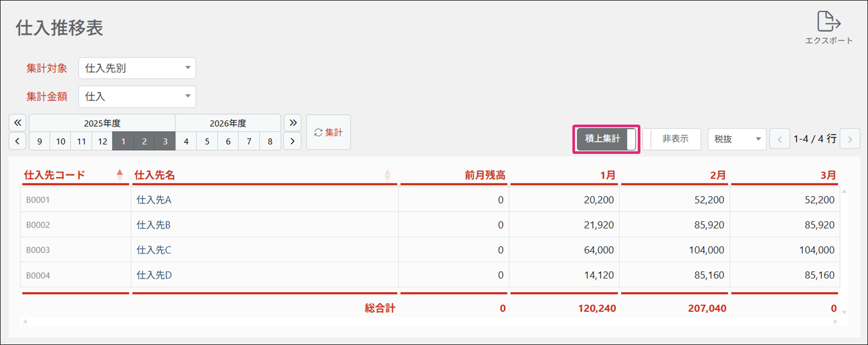Jump forward with the double-right chevron
Screen dimensions: 868x345
(293, 123)
